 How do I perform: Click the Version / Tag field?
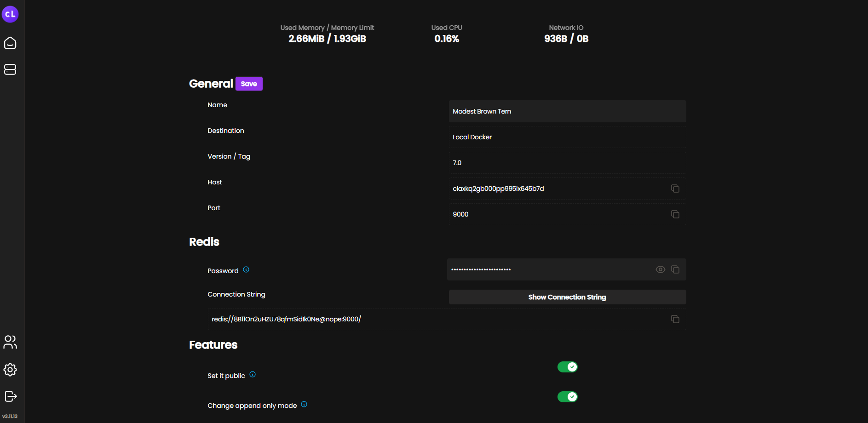pyautogui.click(x=567, y=162)
